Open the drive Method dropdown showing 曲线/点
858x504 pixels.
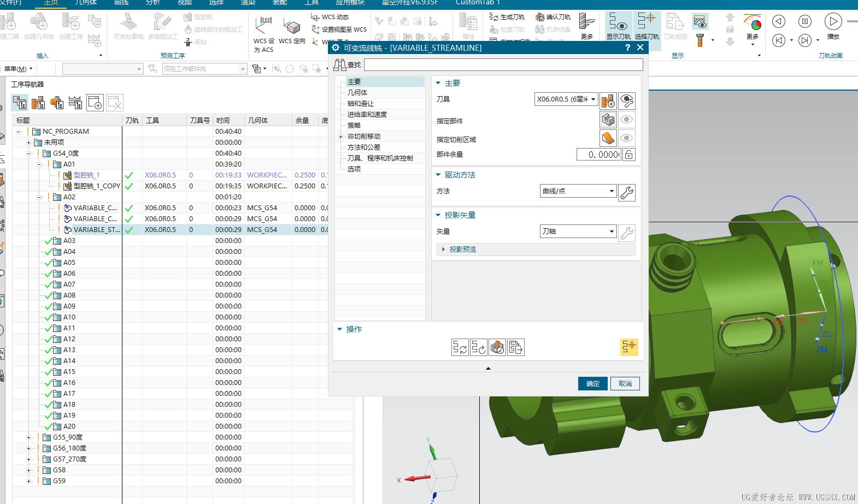(x=578, y=191)
